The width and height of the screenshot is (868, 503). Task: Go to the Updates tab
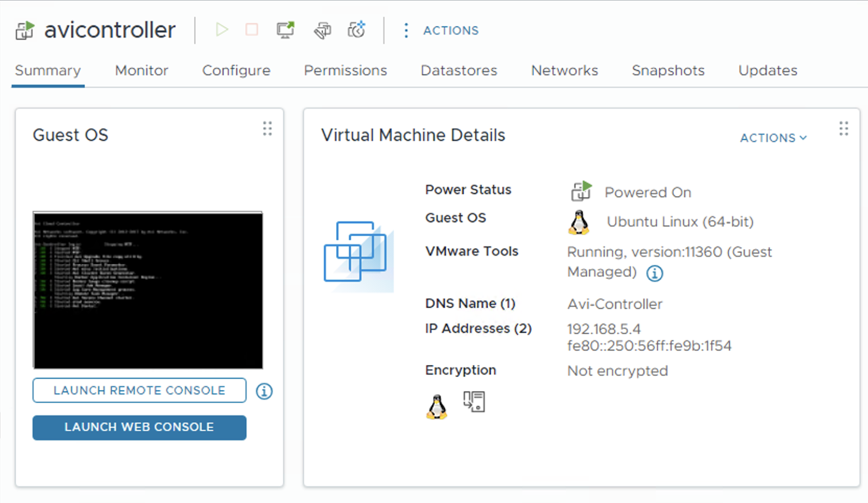(x=768, y=70)
